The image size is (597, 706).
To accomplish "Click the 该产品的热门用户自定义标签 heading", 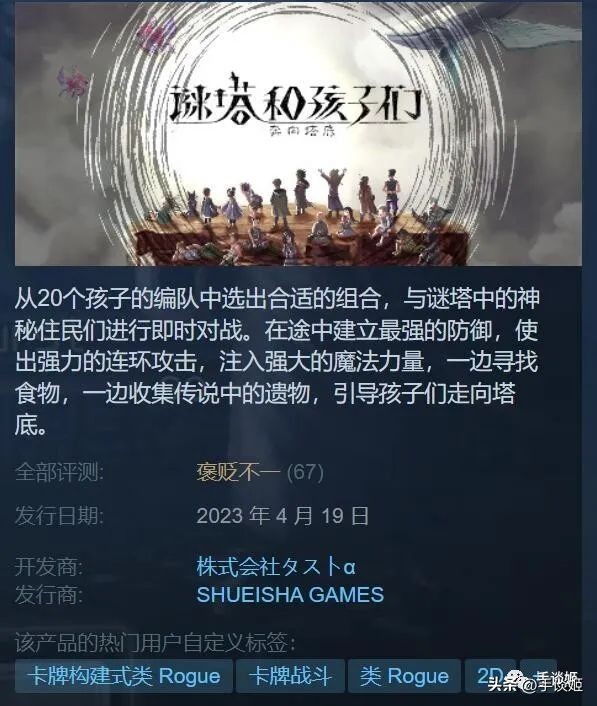I will click(155, 642).
